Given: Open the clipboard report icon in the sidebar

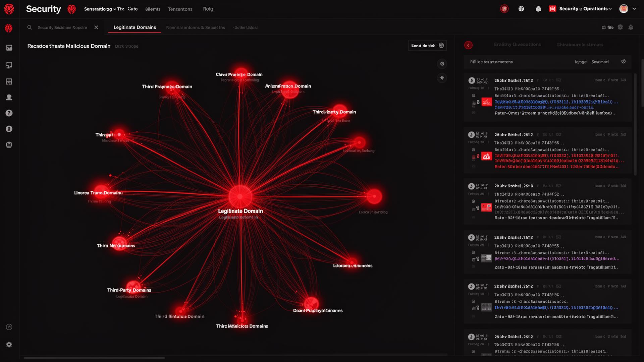Looking at the screenshot, I should [x=9, y=145].
